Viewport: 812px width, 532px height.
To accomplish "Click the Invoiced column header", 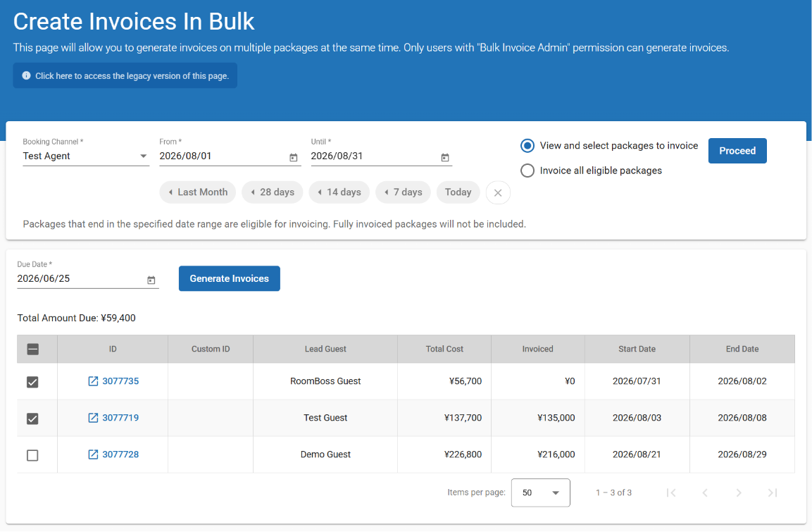I will coord(537,349).
